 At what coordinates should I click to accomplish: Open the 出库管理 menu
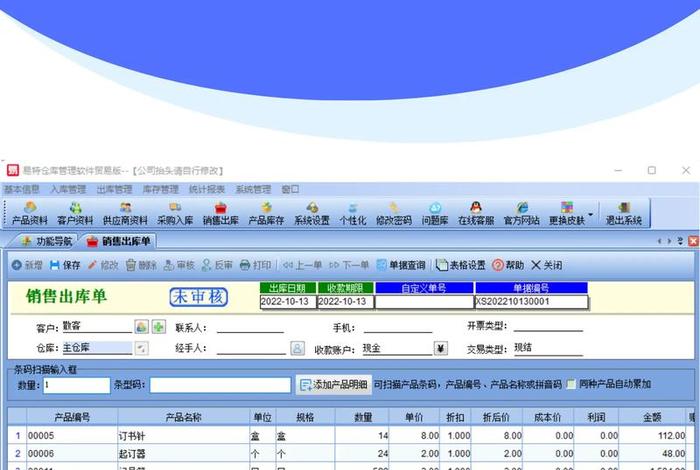114,189
